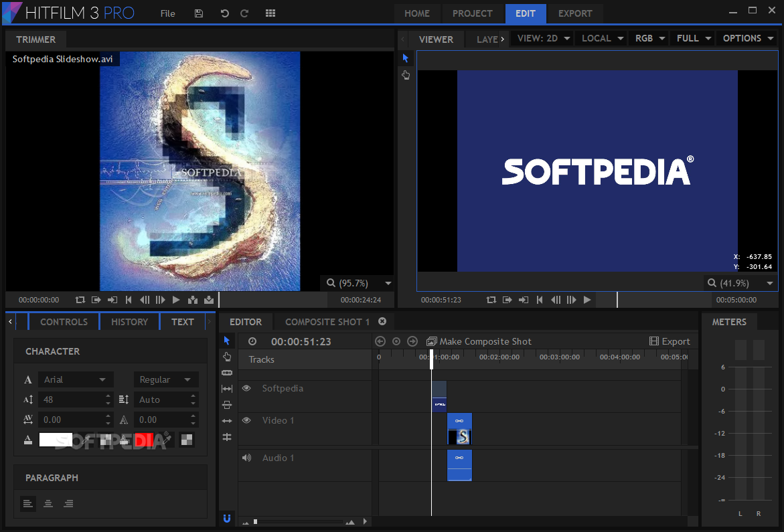Set the out point in the Viewer
784x532 pixels.
point(524,300)
